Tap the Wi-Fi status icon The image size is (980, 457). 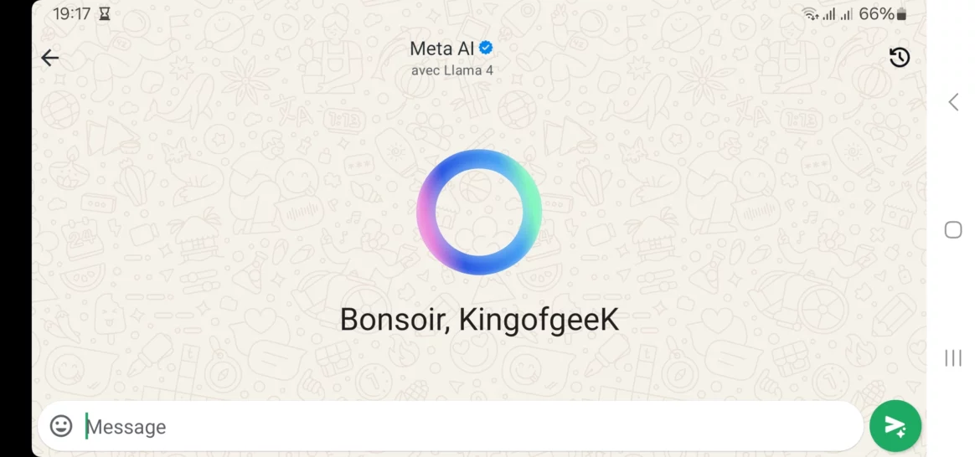(x=811, y=13)
